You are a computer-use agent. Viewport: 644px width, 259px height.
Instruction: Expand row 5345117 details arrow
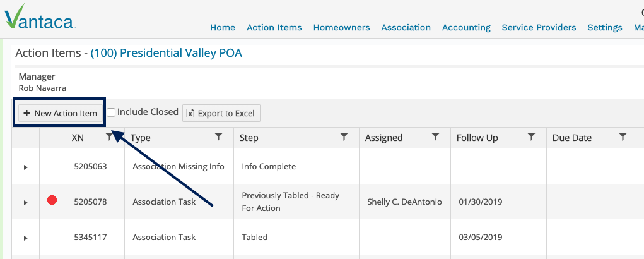click(x=25, y=238)
